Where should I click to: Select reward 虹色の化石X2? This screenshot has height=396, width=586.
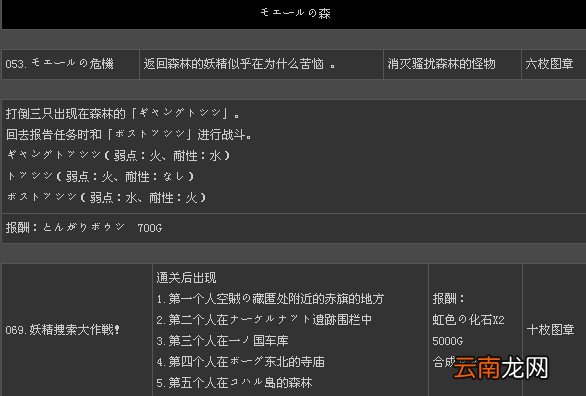coord(468,319)
